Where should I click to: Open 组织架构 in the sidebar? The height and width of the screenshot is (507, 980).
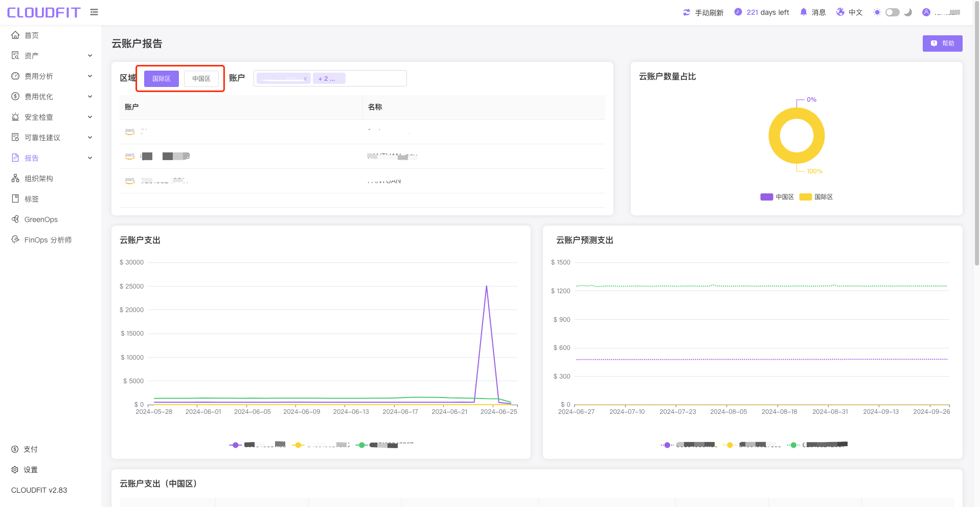(x=39, y=178)
